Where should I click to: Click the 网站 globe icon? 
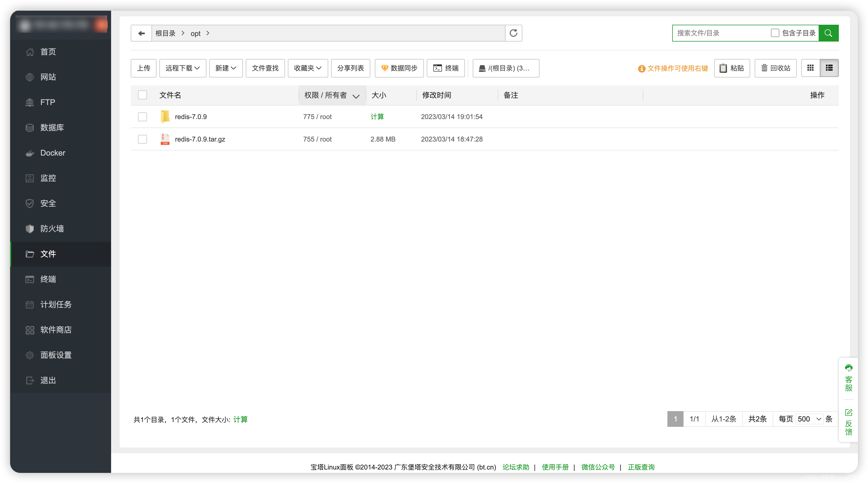(30, 77)
